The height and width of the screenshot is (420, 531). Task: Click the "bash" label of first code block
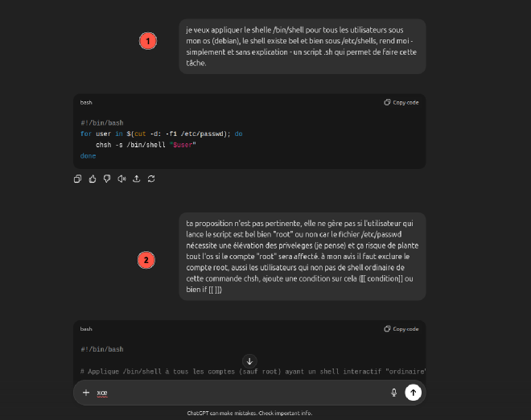pos(86,102)
